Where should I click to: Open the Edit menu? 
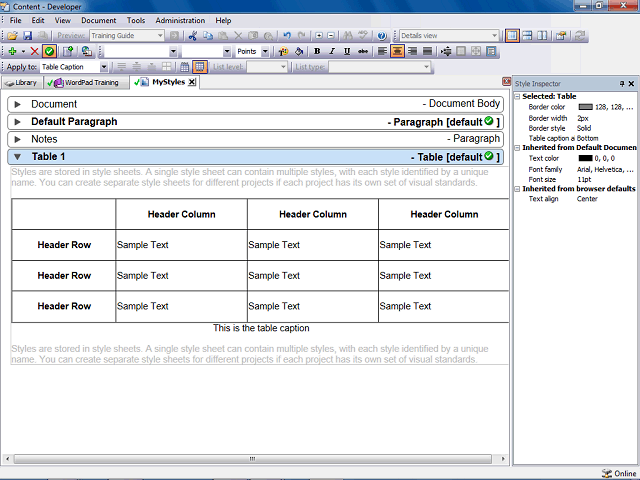(38, 20)
